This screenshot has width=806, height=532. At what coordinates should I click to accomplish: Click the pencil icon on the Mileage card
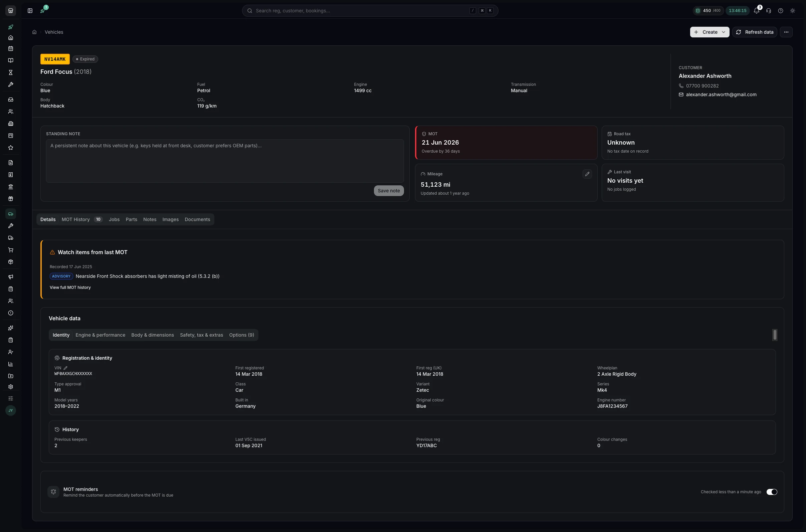(x=587, y=174)
